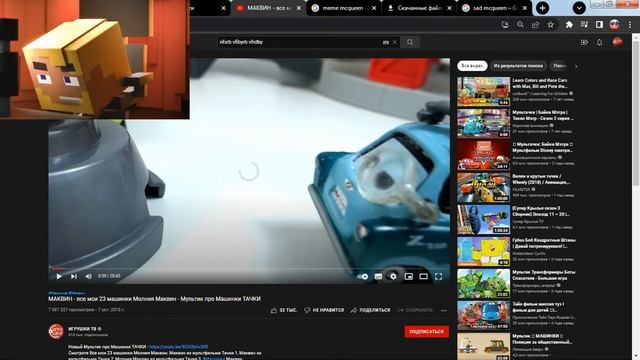Viewport: 640px width, 360px height.
Task: Open the 'Тайо фильм миссия' video thumbnail
Action: [x=484, y=315]
